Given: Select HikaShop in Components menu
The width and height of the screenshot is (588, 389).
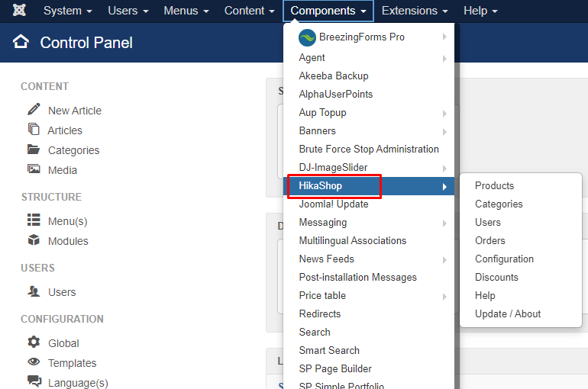Looking at the screenshot, I should pyautogui.click(x=369, y=186).
